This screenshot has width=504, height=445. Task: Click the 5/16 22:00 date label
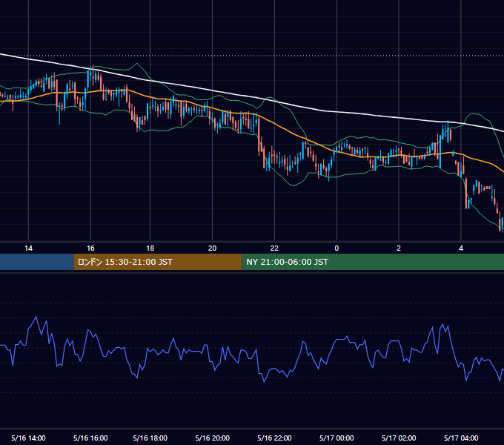[274, 438]
